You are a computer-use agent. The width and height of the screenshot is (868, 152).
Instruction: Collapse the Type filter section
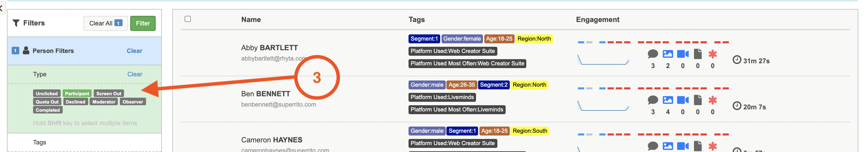(x=40, y=74)
